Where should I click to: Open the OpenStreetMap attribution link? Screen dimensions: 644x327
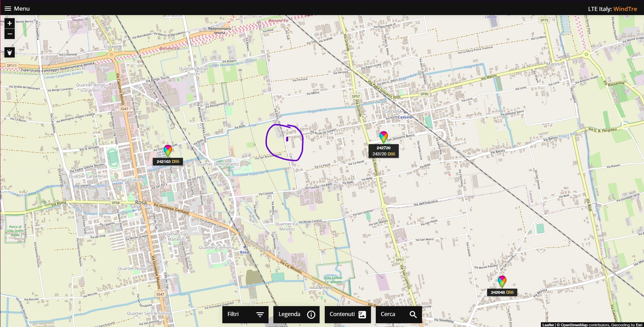(x=573, y=325)
